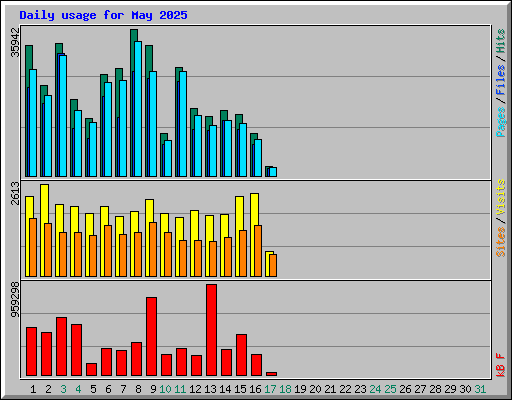Image resolution: width=512 pixels, height=400 pixels.
Task: Click the tiny red KB bar for day 17
Action: tap(271, 374)
